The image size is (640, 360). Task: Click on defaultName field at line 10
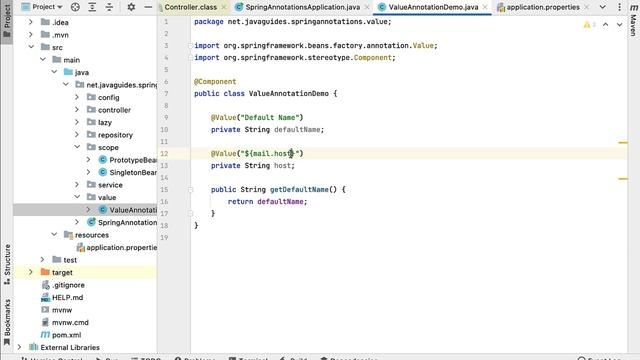[297, 130]
